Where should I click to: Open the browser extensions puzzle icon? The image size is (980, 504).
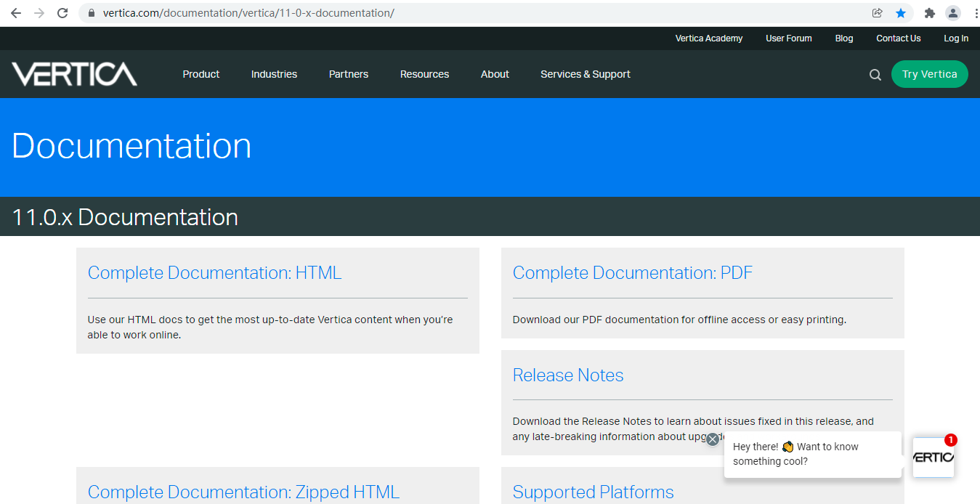tap(929, 13)
